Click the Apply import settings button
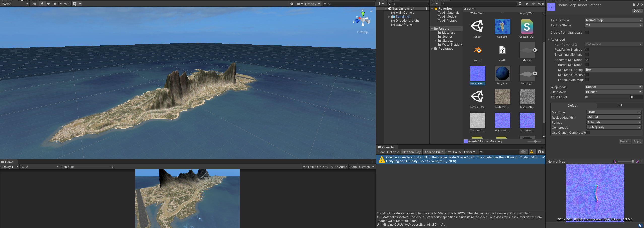The height and width of the screenshot is (228, 644). pyautogui.click(x=637, y=141)
